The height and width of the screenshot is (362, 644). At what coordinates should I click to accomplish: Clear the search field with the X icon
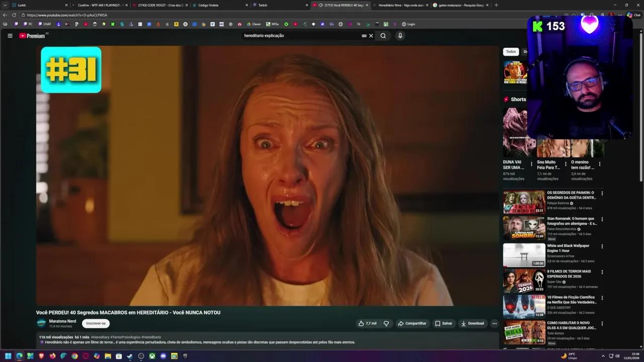[x=371, y=35]
